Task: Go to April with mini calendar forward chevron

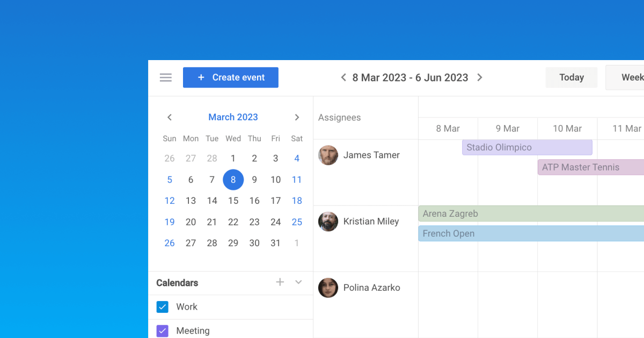Action: click(x=297, y=117)
